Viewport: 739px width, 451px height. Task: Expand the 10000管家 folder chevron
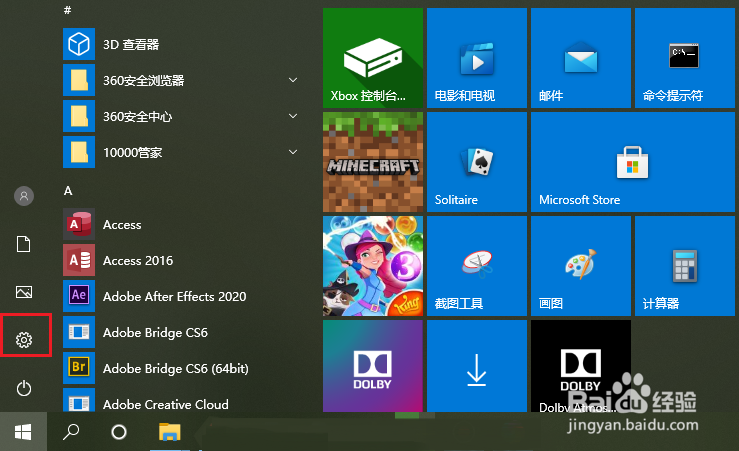(293, 152)
